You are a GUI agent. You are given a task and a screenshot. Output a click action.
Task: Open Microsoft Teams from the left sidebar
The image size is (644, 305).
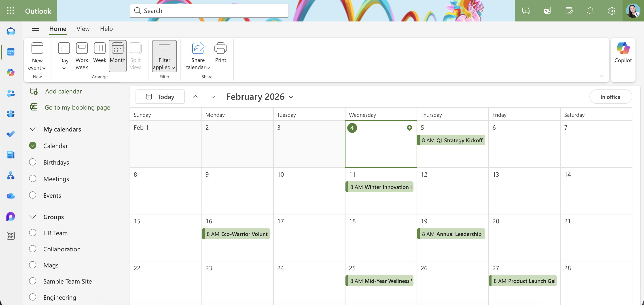pyautogui.click(x=11, y=114)
